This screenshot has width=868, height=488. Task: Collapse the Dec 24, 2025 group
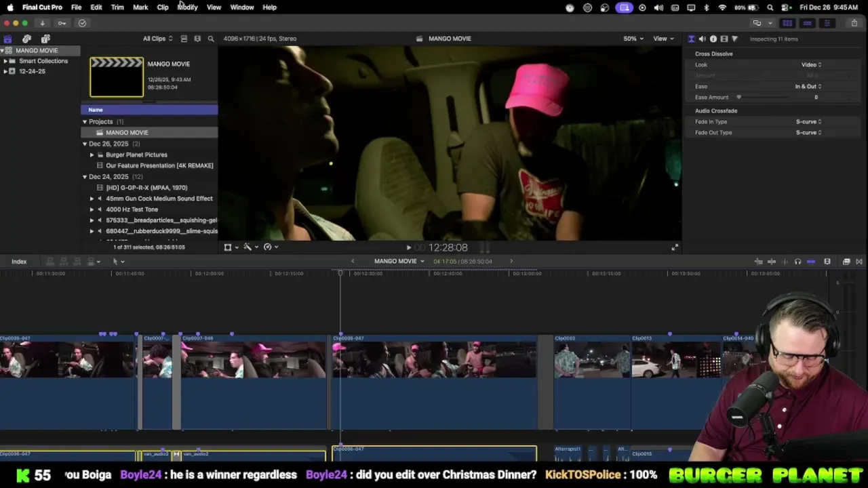pos(85,176)
